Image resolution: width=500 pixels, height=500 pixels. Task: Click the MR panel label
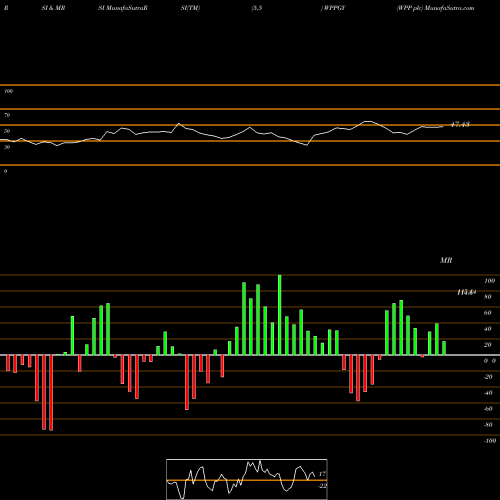446,260
